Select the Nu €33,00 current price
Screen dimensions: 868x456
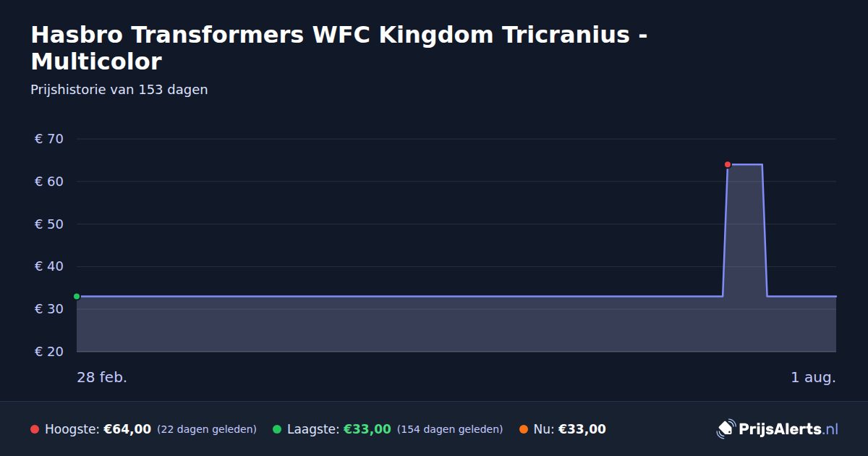pos(582,429)
